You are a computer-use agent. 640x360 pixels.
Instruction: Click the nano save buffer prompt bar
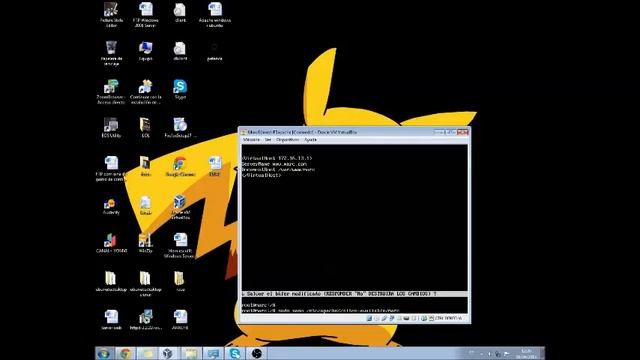click(x=354, y=294)
